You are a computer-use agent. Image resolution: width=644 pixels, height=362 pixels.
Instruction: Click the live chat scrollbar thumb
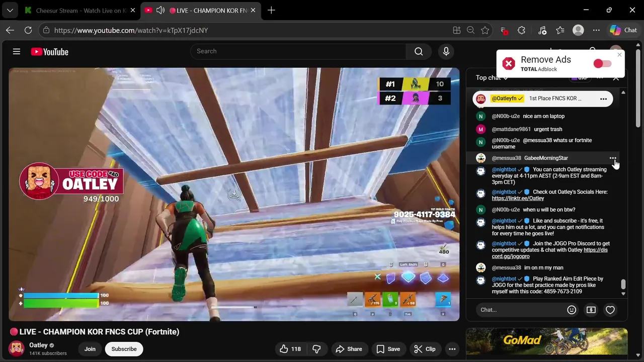click(623, 284)
